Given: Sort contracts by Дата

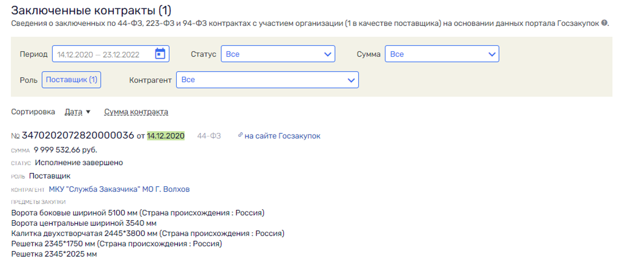Looking at the screenshot, I should (x=73, y=112).
